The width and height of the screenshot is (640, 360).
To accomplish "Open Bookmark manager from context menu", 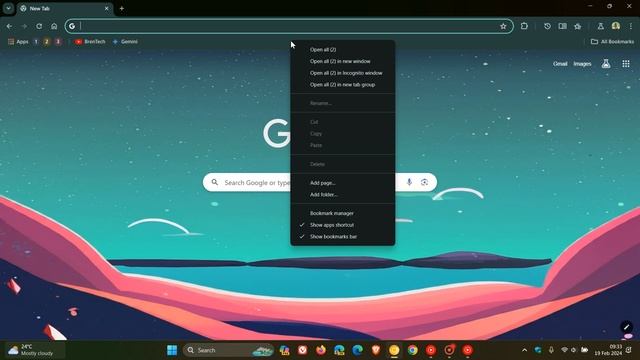I will pyautogui.click(x=342, y=213).
